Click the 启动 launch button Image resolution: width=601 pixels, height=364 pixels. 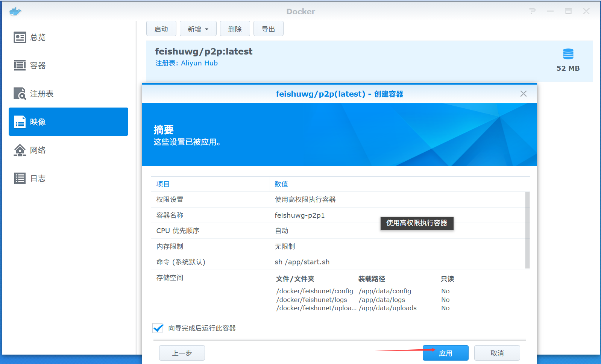click(x=161, y=29)
